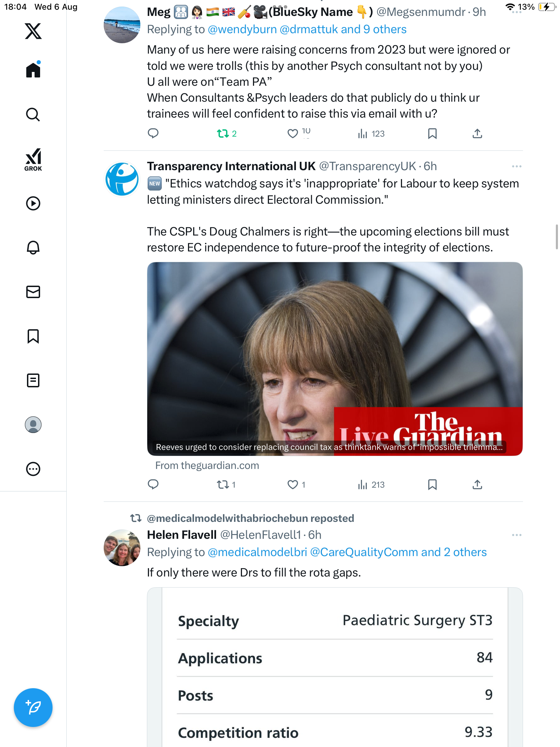Undo repost on Meg's reply
This screenshot has width=560, height=747.
pyautogui.click(x=223, y=133)
